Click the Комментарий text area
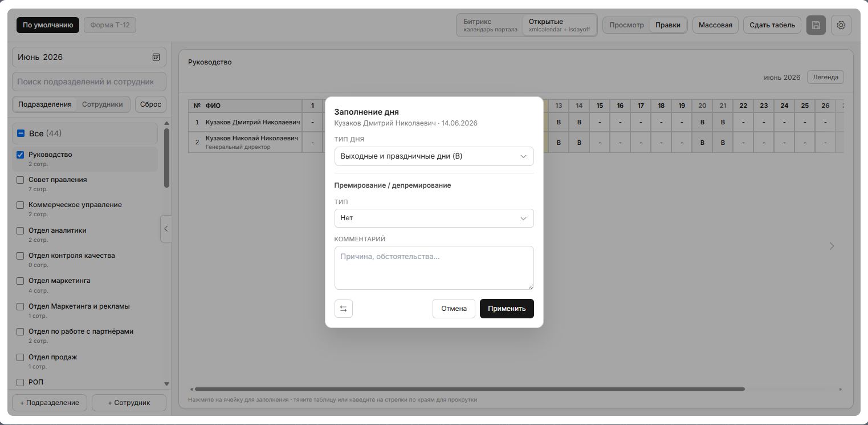 pyautogui.click(x=434, y=268)
